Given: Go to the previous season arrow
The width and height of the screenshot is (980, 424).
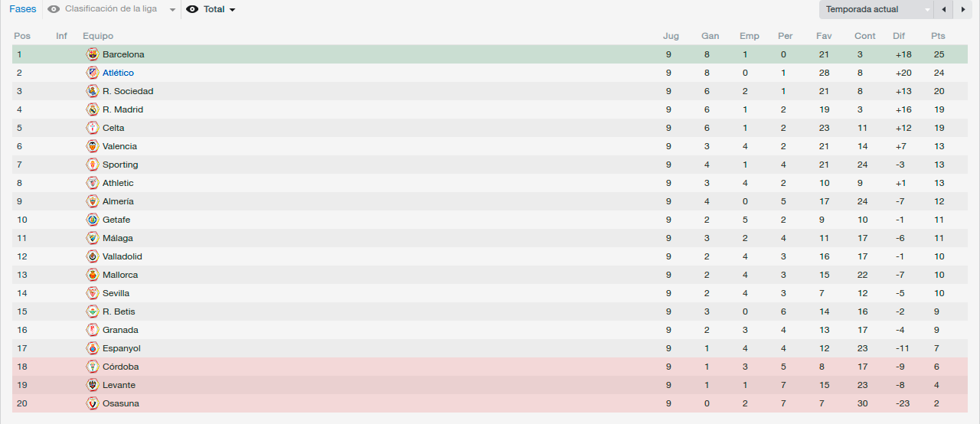Looking at the screenshot, I should [943, 9].
